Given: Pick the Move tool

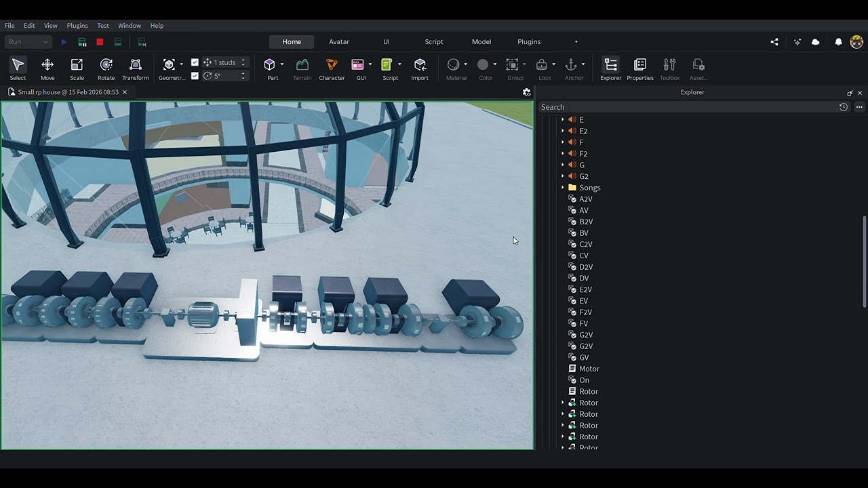Looking at the screenshot, I should coord(47,68).
